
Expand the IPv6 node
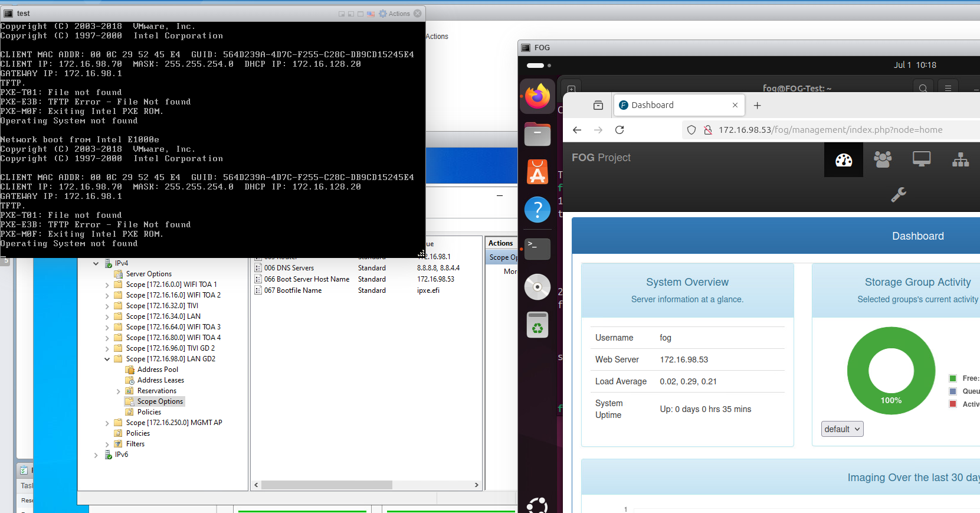tap(96, 455)
